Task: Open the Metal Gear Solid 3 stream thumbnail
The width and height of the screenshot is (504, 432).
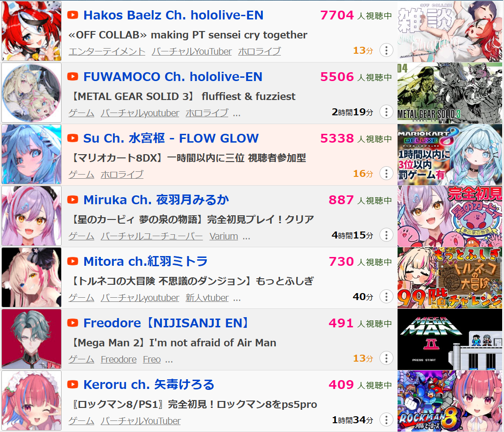Action: (450, 93)
